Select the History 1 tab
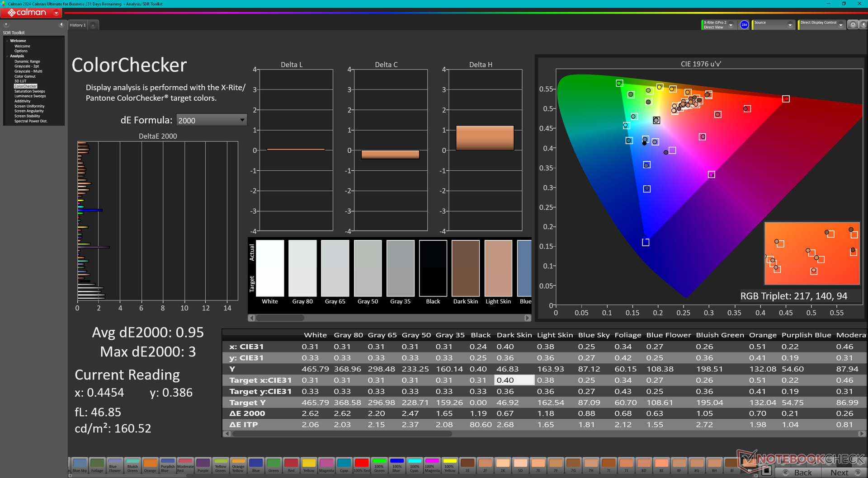 (x=78, y=25)
